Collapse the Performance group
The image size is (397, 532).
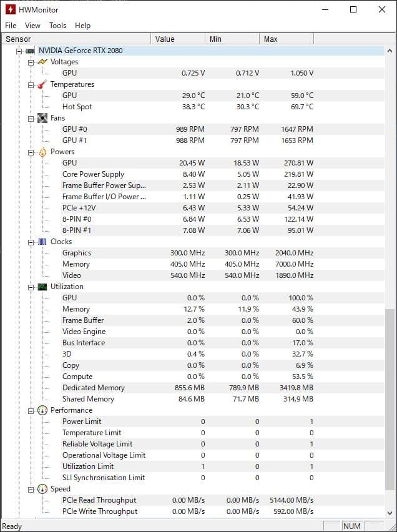[x=31, y=411]
